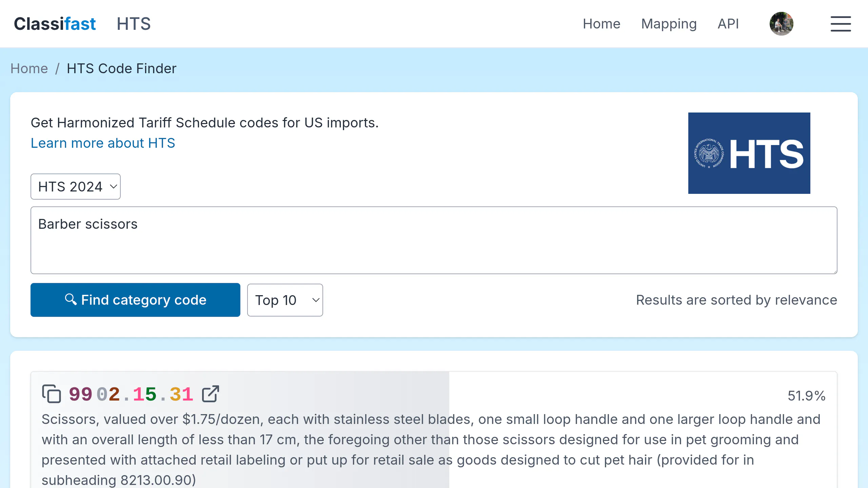Viewport: 868px width, 488px height.
Task: Open the 9902.15.31 external link icon
Action: coord(211,394)
